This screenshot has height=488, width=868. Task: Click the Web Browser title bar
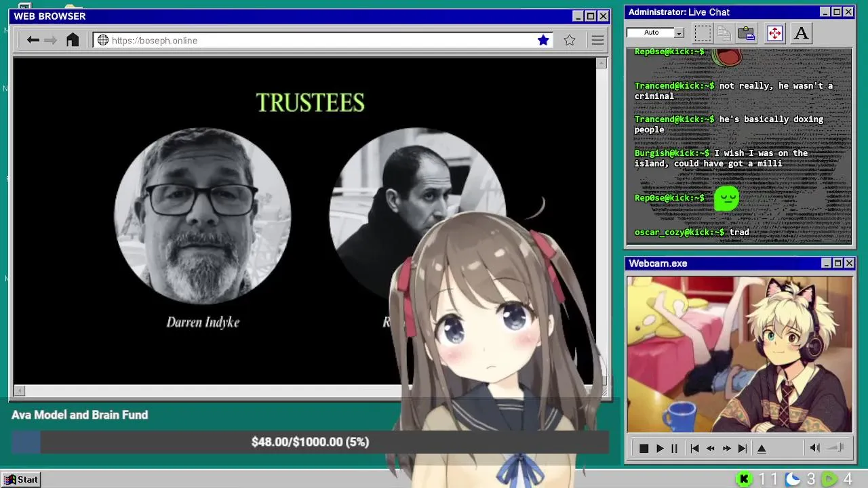point(310,16)
